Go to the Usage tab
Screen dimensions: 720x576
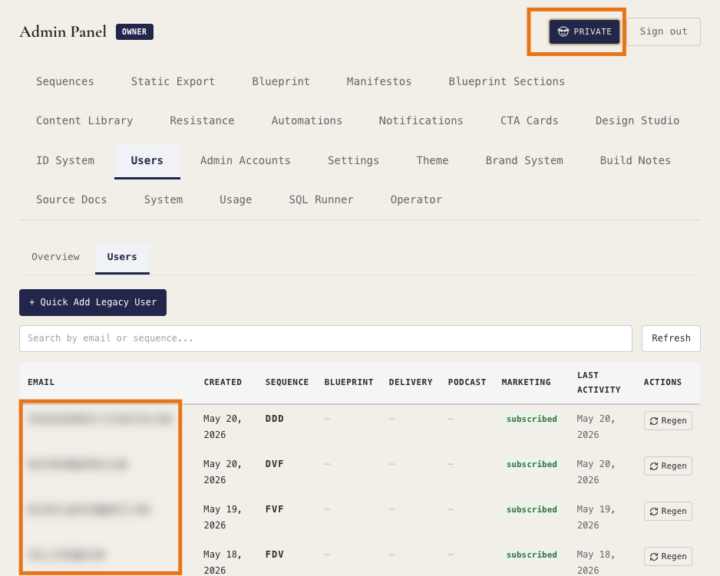pyautogui.click(x=236, y=199)
